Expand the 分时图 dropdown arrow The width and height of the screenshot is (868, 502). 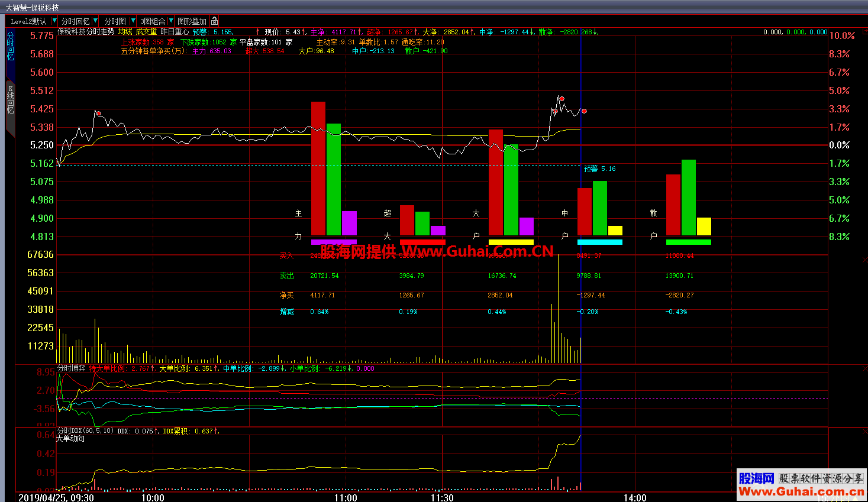(133, 21)
